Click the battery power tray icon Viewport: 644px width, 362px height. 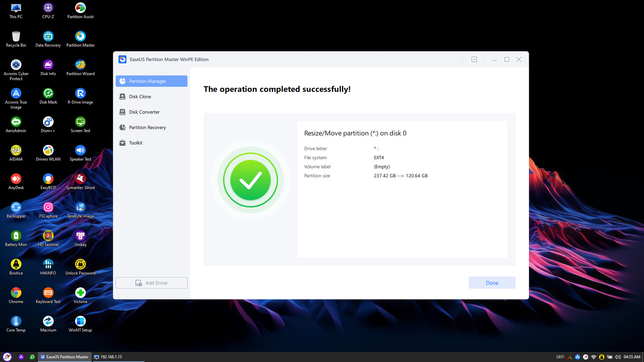(x=609, y=357)
